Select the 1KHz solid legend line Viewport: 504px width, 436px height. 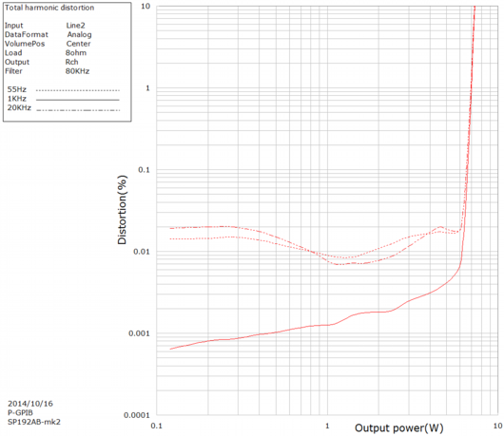(x=78, y=100)
